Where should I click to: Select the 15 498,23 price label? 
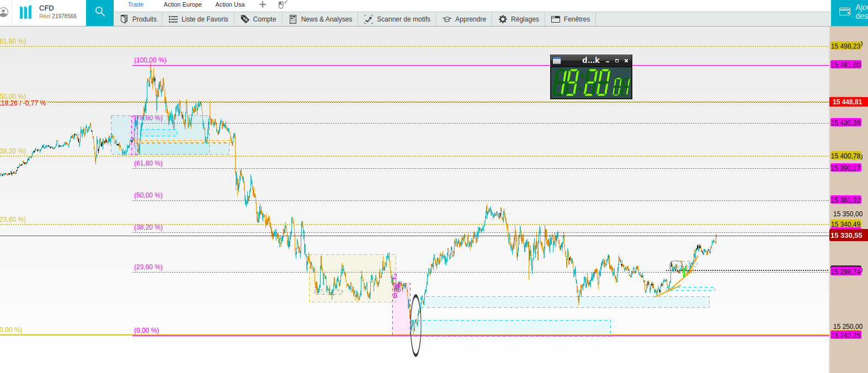846,46
